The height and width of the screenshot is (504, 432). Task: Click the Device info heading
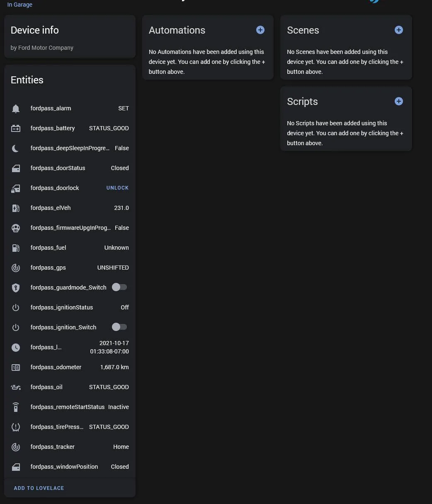pyautogui.click(x=35, y=30)
